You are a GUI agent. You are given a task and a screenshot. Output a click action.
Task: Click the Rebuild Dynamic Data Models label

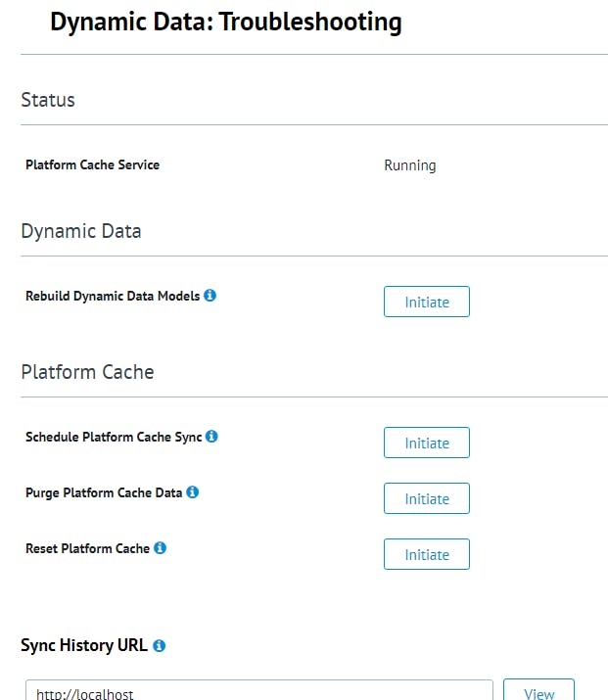[113, 296]
